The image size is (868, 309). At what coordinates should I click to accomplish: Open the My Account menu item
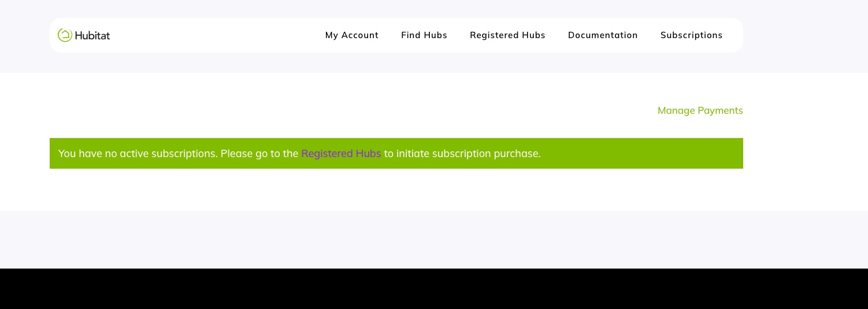click(352, 35)
